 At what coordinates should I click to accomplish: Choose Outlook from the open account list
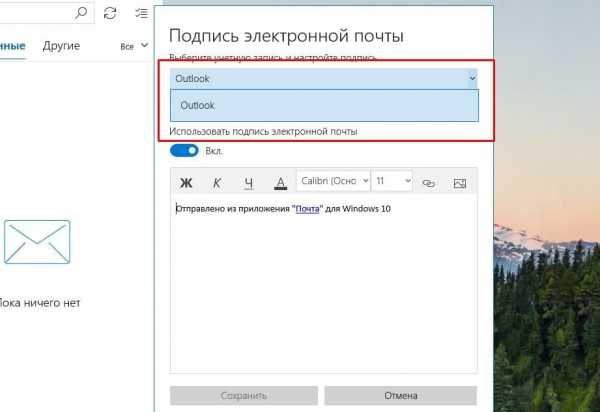coord(324,106)
